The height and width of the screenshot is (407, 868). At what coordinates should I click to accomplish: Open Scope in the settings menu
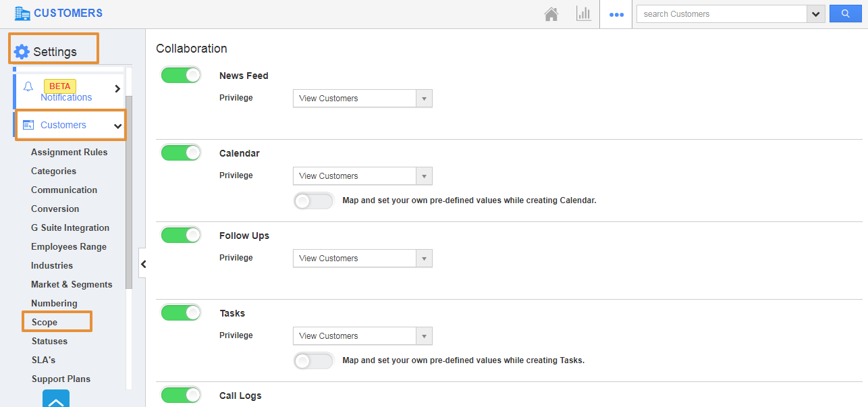(x=45, y=323)
